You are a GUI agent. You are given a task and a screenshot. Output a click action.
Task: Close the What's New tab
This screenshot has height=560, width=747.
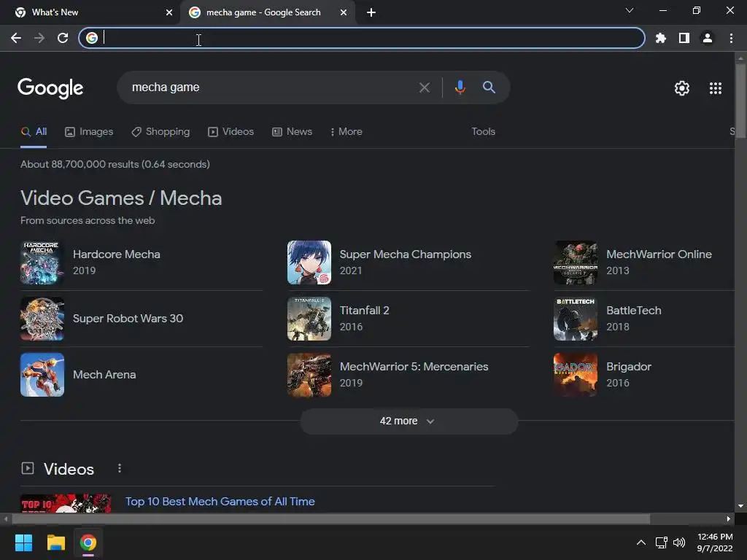pyautogui.click(x=169, y=13)
